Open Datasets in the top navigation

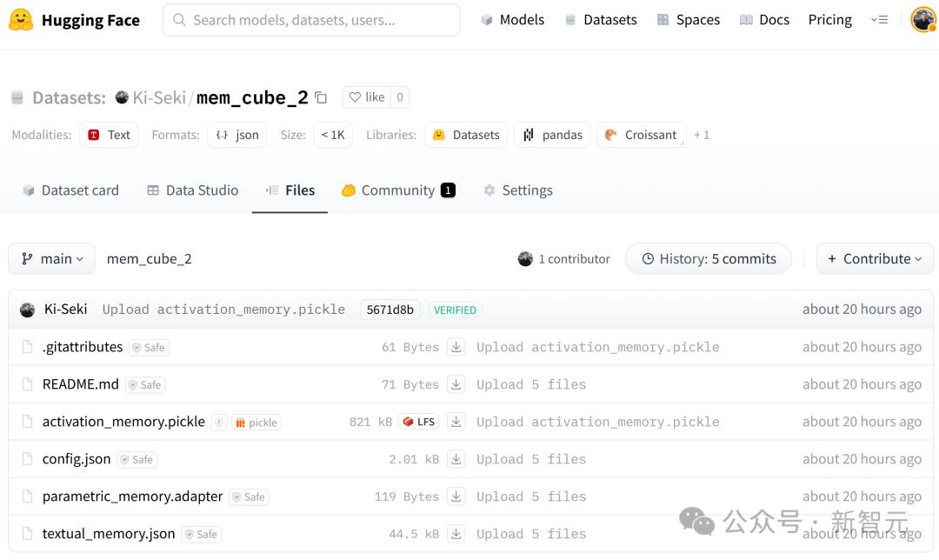[601, 20]
